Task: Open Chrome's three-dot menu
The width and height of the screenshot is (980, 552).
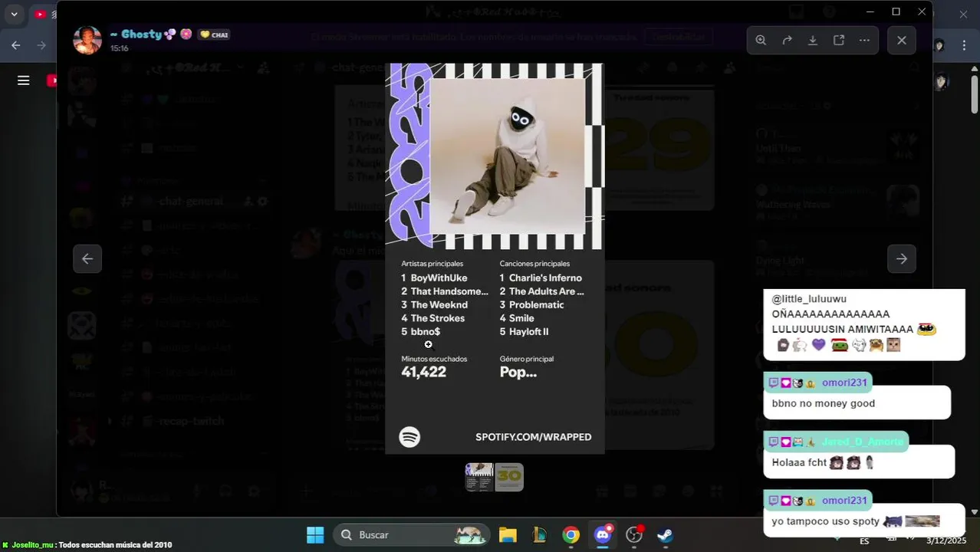Action: (x=964, y=45)
